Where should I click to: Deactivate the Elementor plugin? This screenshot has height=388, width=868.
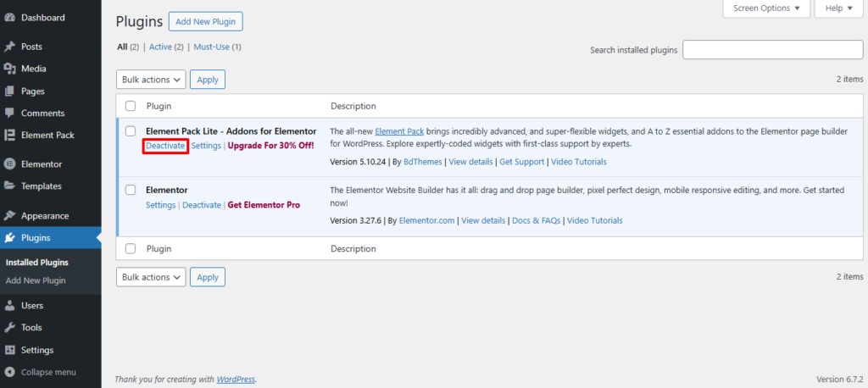point(202,205)
